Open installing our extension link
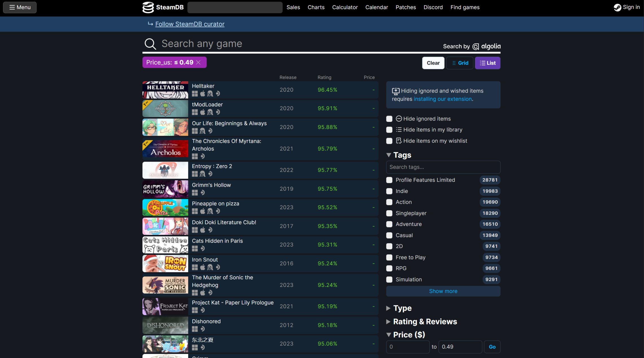The width and height of the screenshot is (644, 358). point(443,99)
